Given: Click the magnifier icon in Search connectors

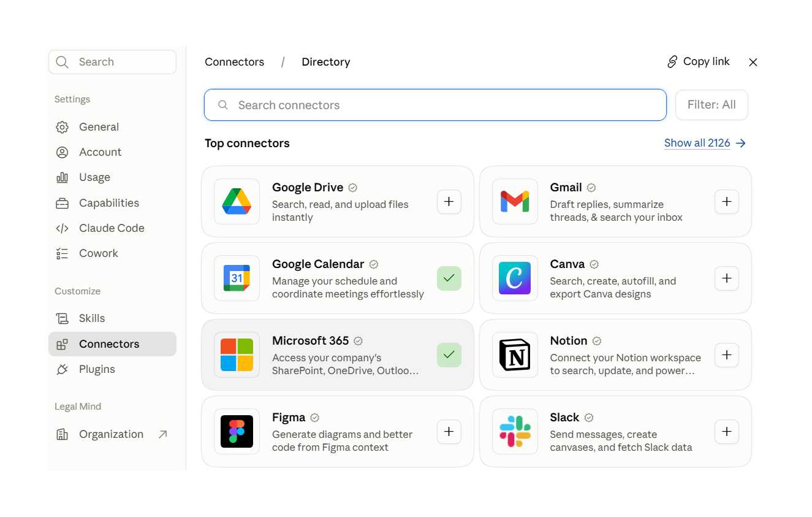Looking at the screenshot, I should click(223, 105).
